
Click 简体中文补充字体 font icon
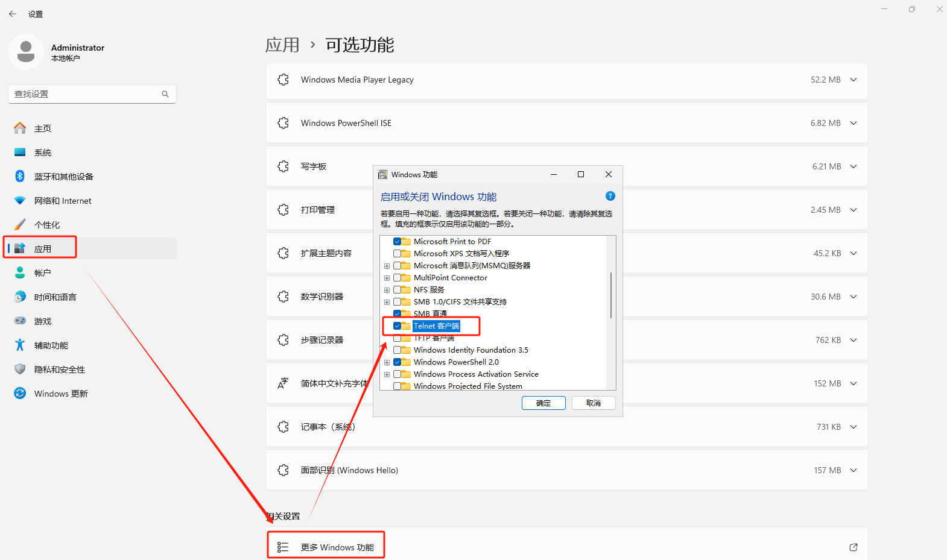[x=283, y=383]
